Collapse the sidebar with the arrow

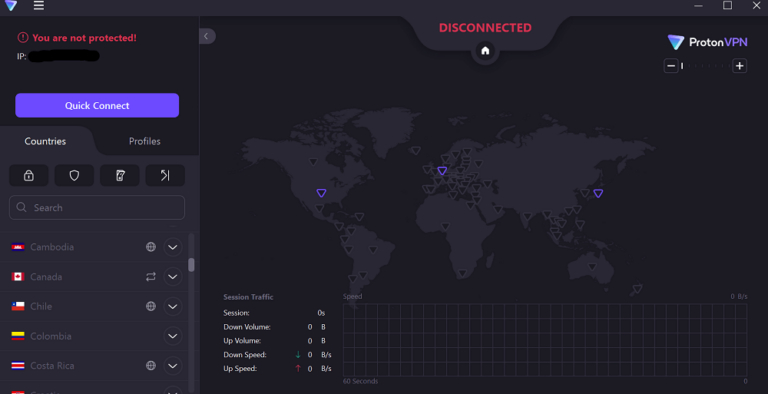pos(207,36)
